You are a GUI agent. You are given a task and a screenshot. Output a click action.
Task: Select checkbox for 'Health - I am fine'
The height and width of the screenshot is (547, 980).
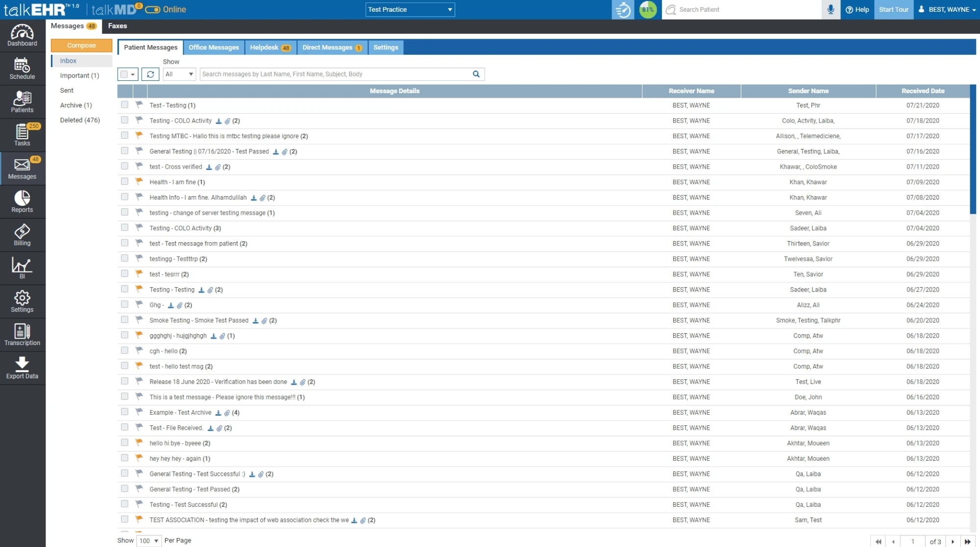tap(124, 181)
